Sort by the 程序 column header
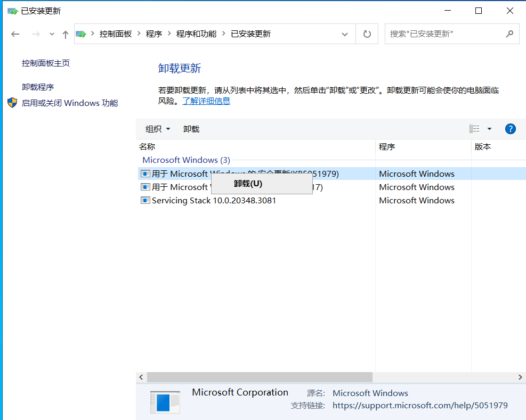The height and width of the screenshot is (420, 526). click(423, 146)
